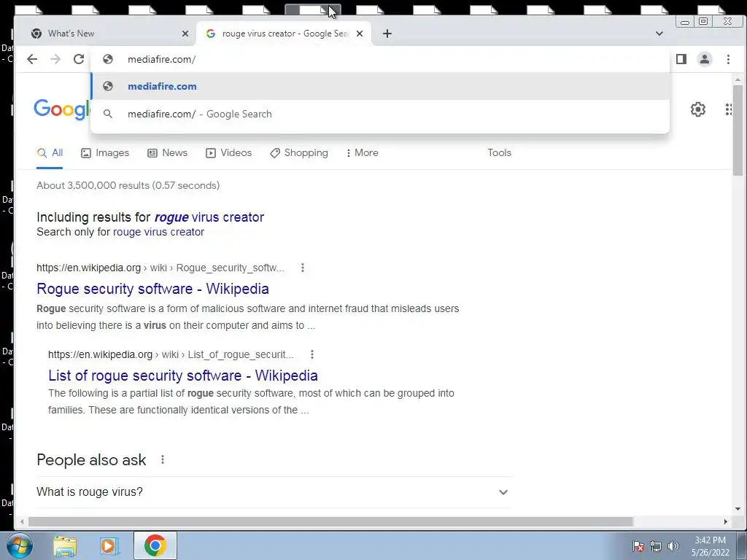
Task: Open the More search filters menu
Action: coord(362,153)
